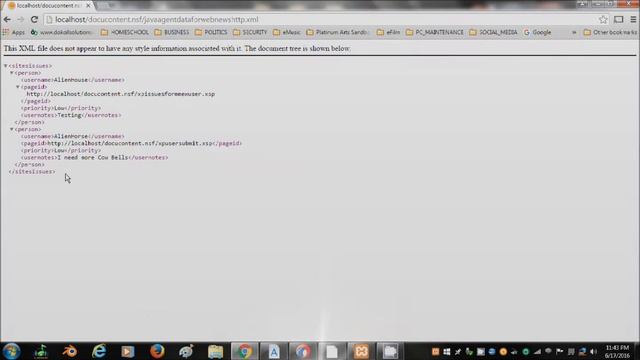Reload the page with the refresh icon
The image size is (640, 360).
click(34, 19)
